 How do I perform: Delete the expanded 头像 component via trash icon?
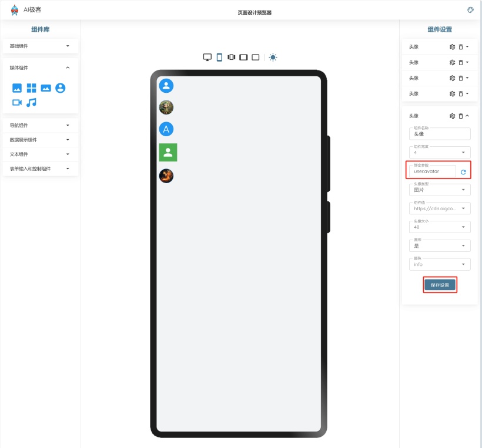[x=460, y=116]
